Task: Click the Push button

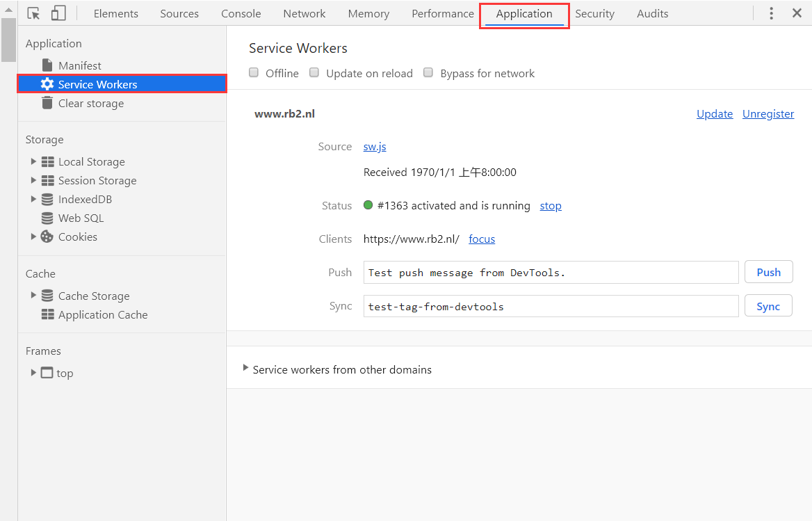Action: coord(768,272)
